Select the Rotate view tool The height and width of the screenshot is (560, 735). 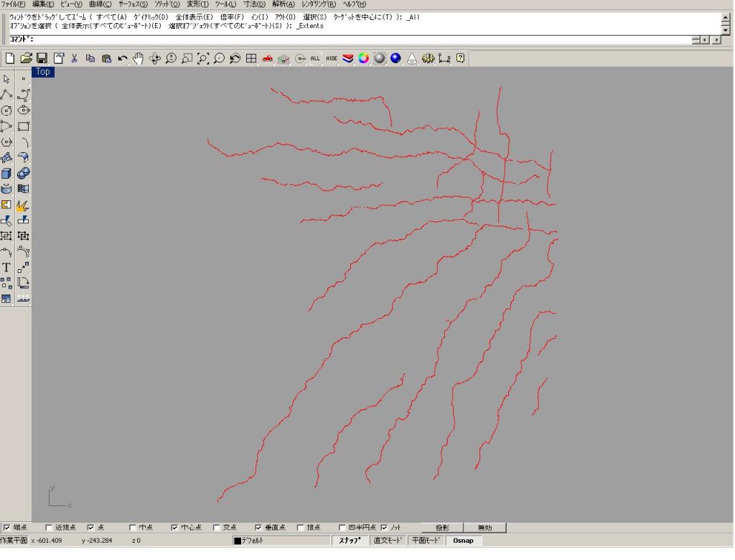(x=155, y=58)
